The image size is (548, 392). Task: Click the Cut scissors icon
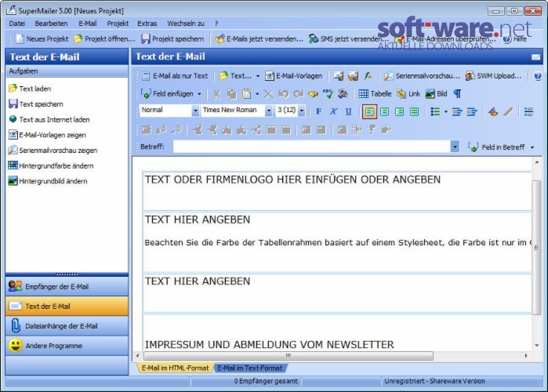(x=216, y=94)
